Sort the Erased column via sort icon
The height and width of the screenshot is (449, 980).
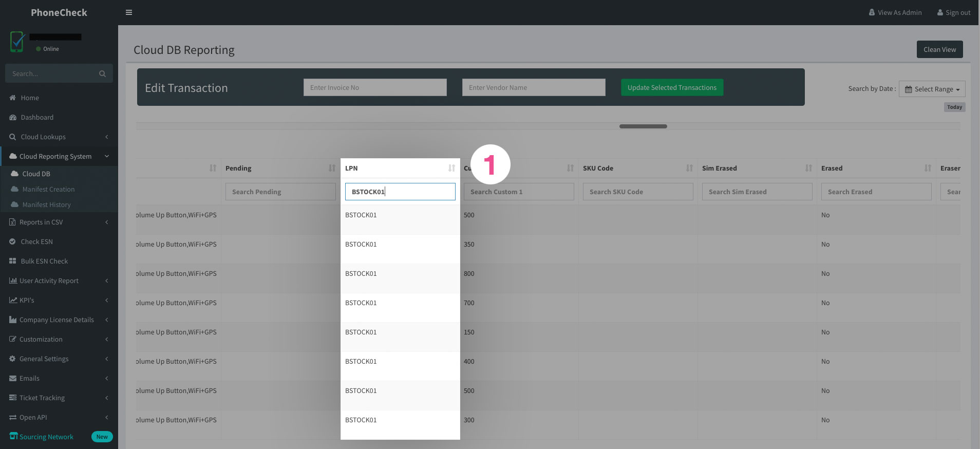pyautogui.click(x=928, y=168)
